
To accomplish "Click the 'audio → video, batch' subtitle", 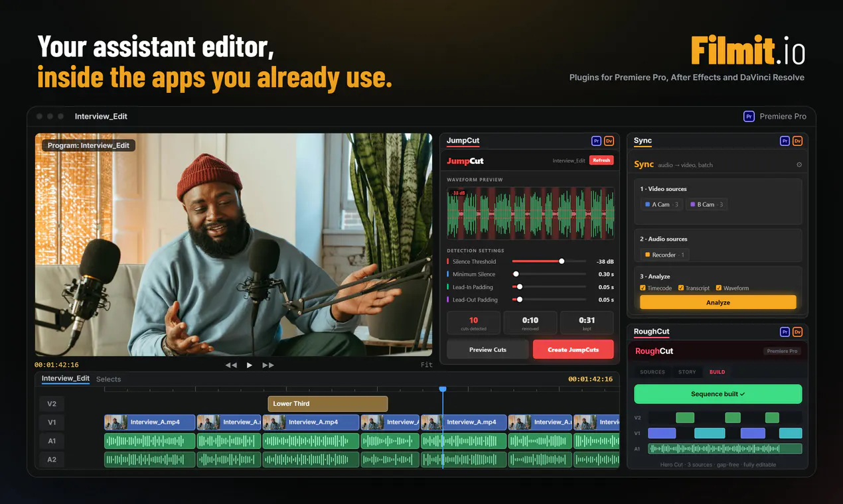I will point(686,164).
